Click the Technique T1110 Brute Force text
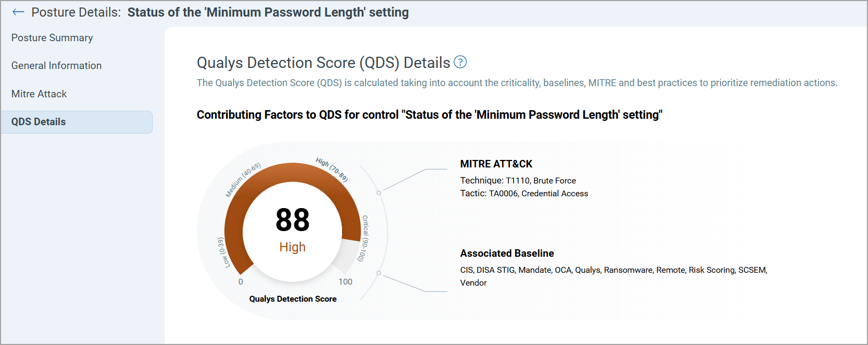The height and width of the screenshot is (345, 868). [518, 181]
